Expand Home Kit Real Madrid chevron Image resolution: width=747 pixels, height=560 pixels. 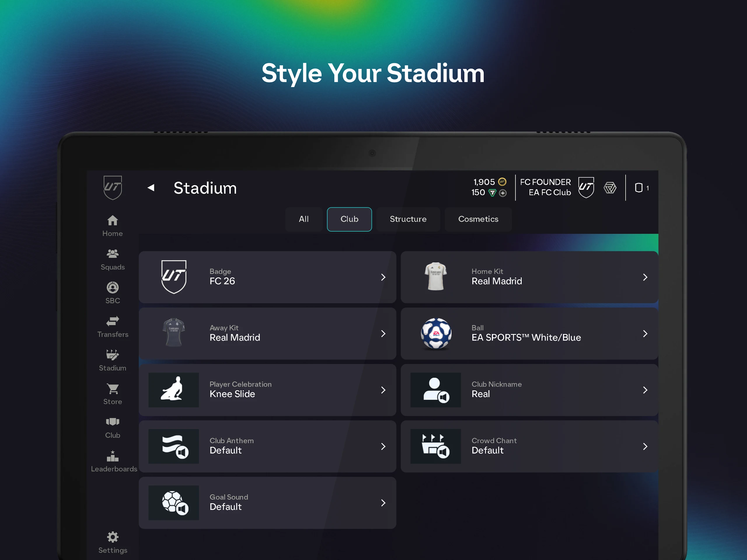645,277
